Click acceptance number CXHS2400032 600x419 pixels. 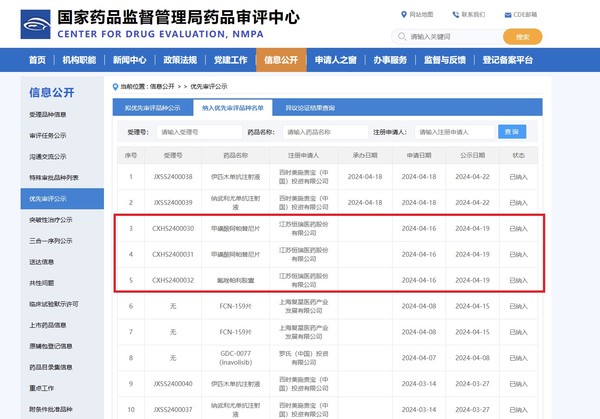pyautogui.click(x=173, y=280)
